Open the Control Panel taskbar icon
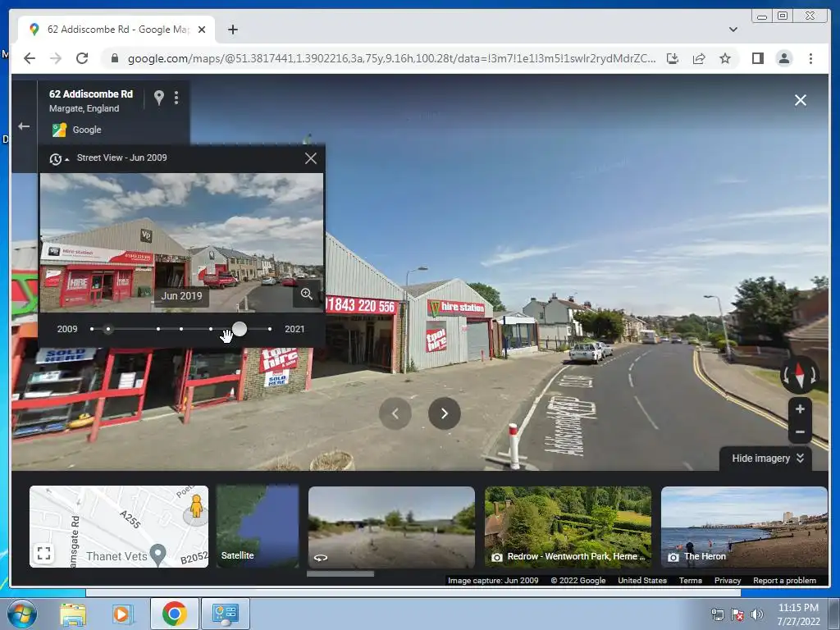Screen dimensions: 840x630 click(x=225, y=614)
